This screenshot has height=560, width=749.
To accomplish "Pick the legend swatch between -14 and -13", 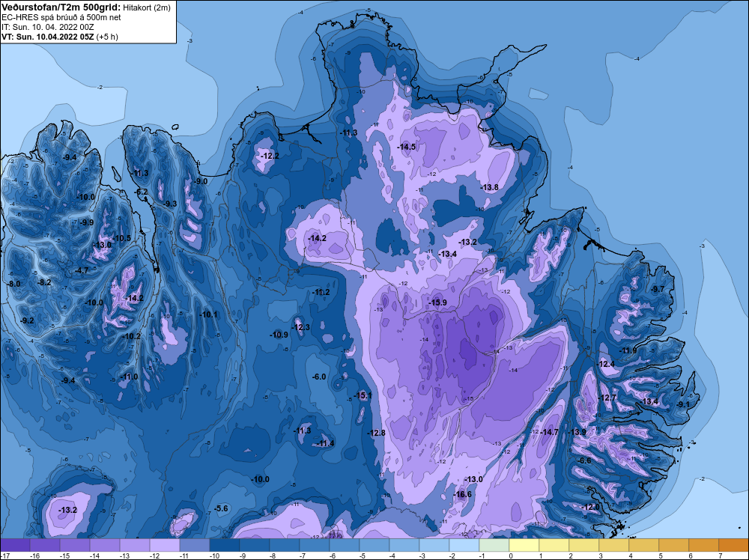I will tap(105, 545).
